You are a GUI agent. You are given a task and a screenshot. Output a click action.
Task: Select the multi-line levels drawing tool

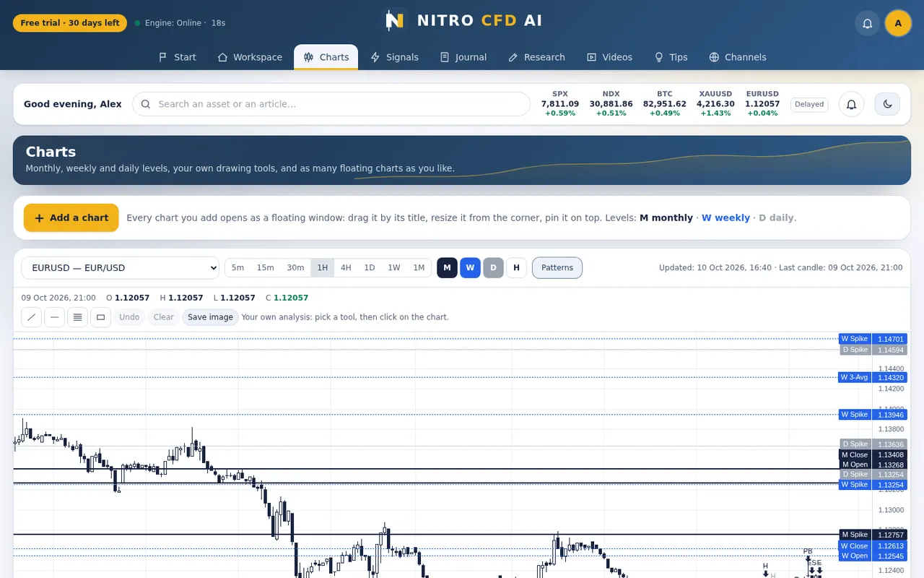(77, 317)
